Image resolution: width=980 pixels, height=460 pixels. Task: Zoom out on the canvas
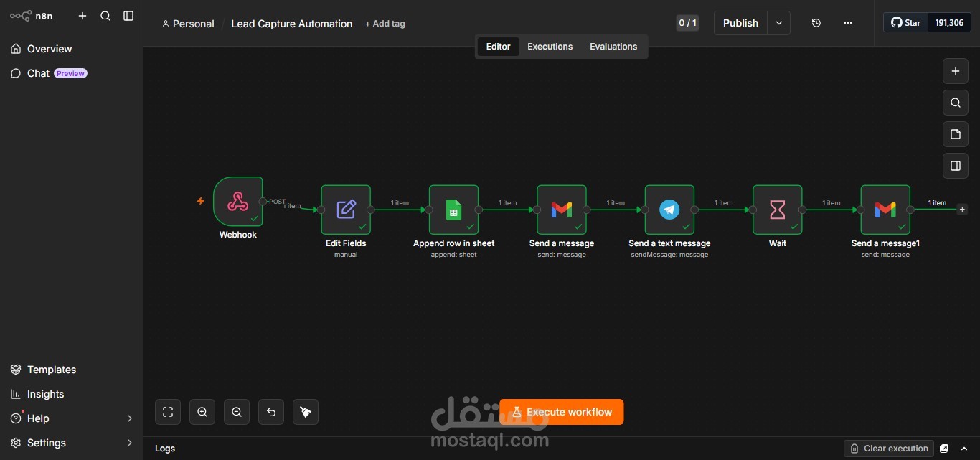point(237,412)
